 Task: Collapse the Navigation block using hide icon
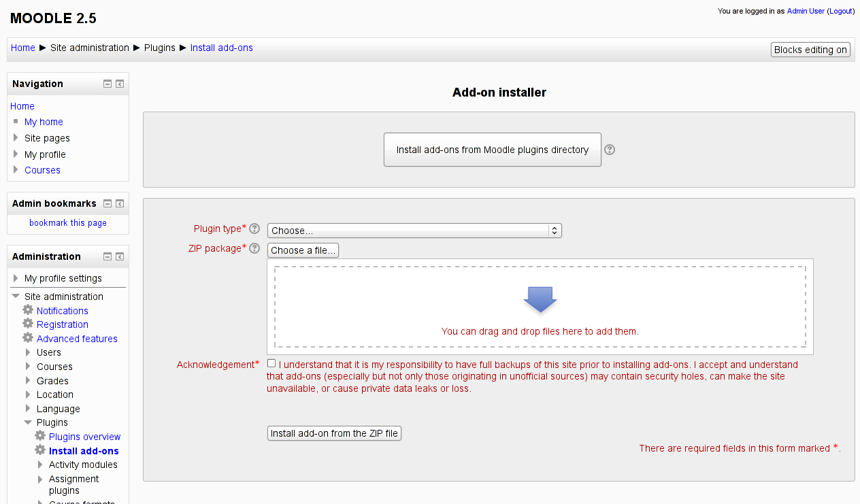107,84
